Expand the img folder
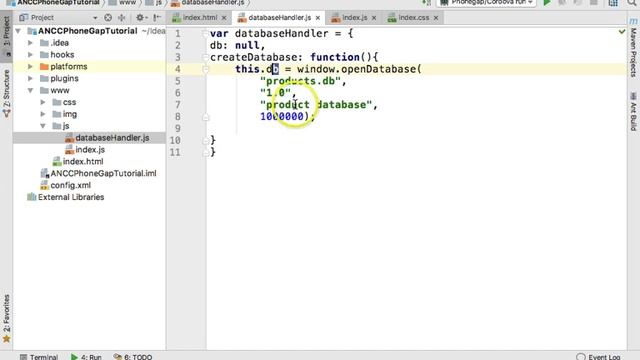Viewport: 640px width, 360px height. point(43,114)
